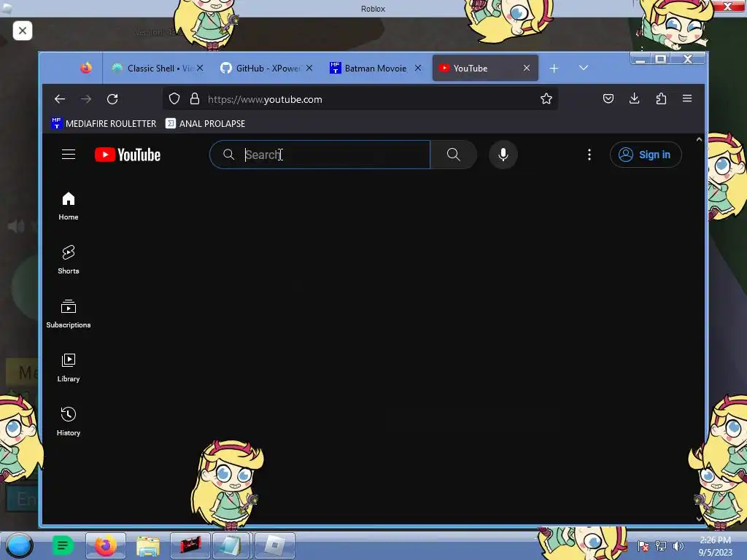Open the second bookmark in bookmarks toolbar
Image resolution: width=747 pixels, height=560 pixels.
pos(205,123)
